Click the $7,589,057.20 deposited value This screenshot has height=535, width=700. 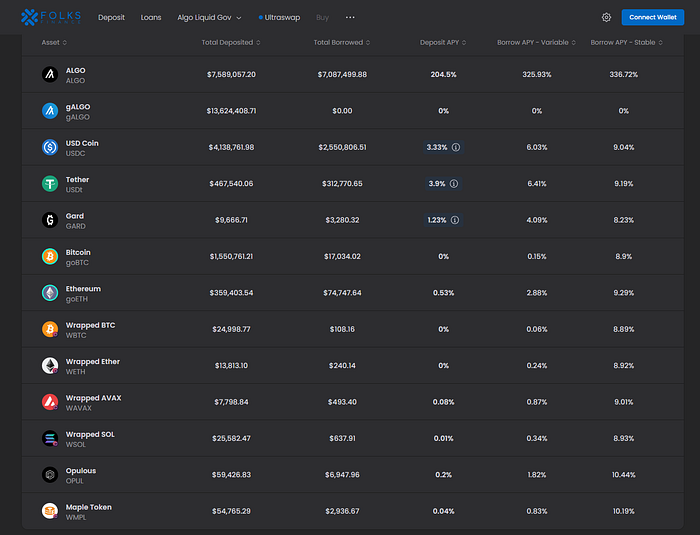point(231,75)
